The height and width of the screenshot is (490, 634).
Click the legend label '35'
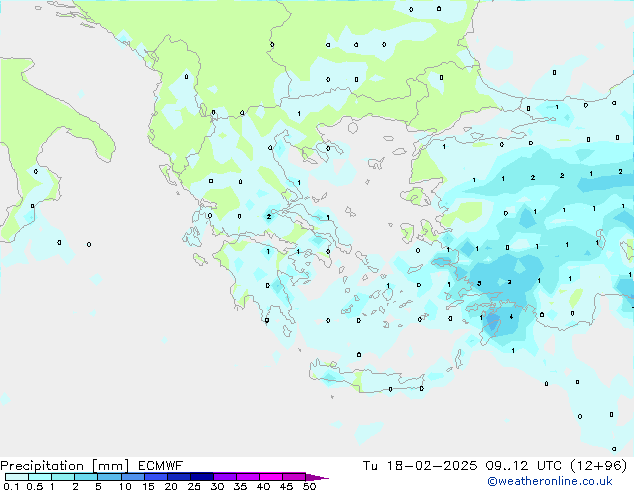(x=240, y=486)
